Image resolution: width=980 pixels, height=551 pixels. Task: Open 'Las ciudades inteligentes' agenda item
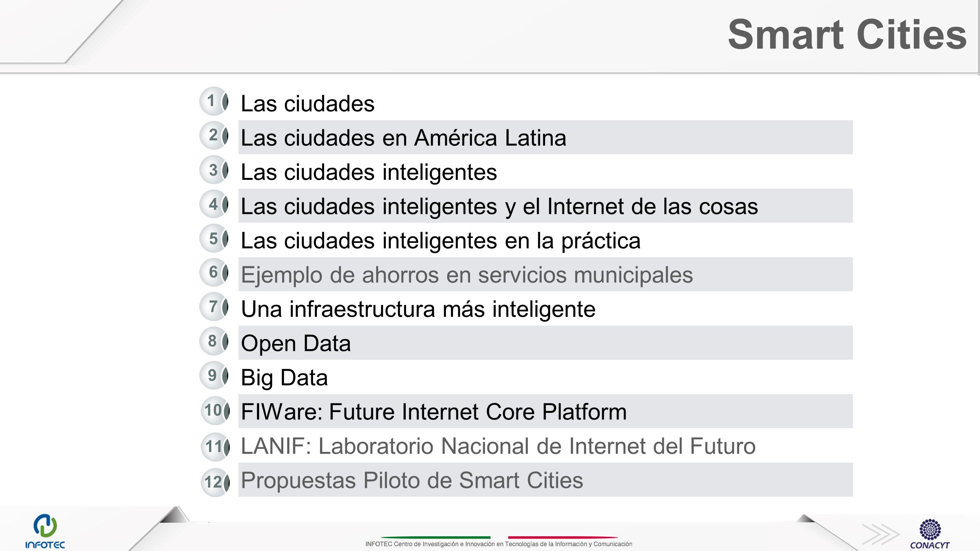(x=369, y=172)
